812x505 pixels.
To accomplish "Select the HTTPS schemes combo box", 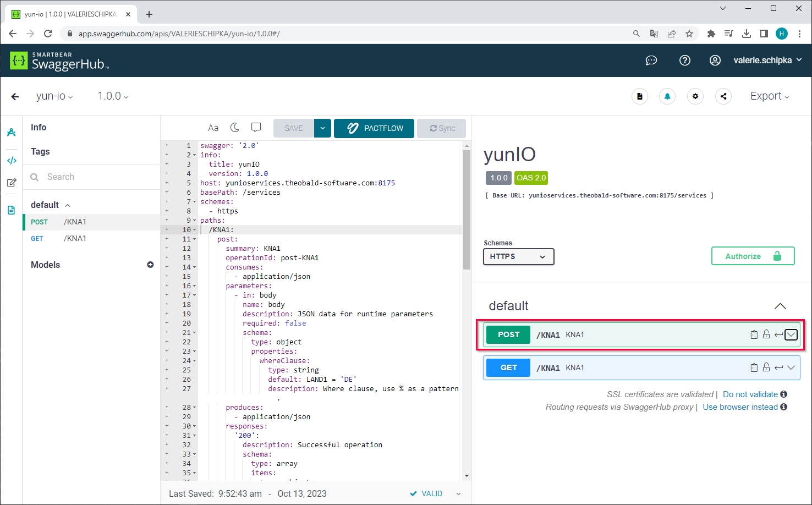I will coord(519,257).
